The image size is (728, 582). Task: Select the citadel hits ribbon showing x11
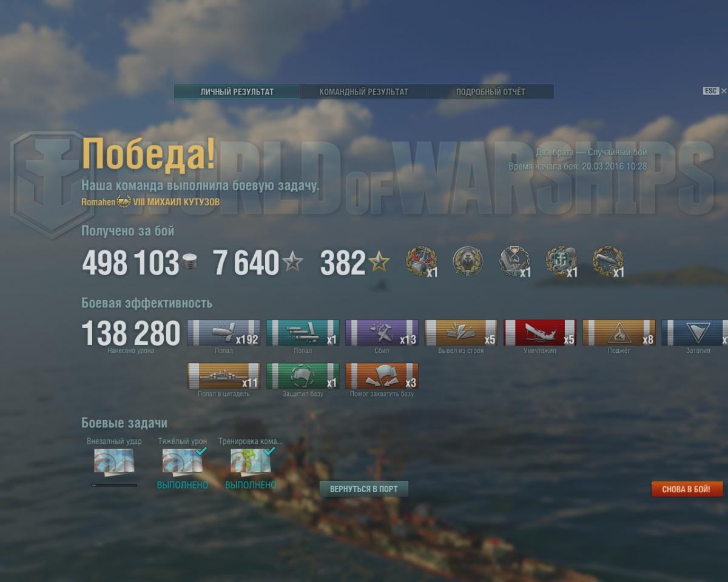pos(224,376)
